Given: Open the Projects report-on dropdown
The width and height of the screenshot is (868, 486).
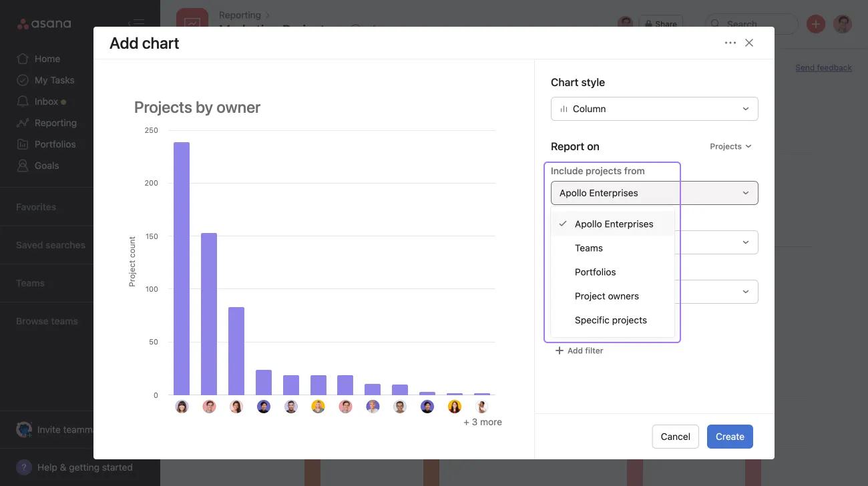Looking at the screenshot, I should point(730,146).
